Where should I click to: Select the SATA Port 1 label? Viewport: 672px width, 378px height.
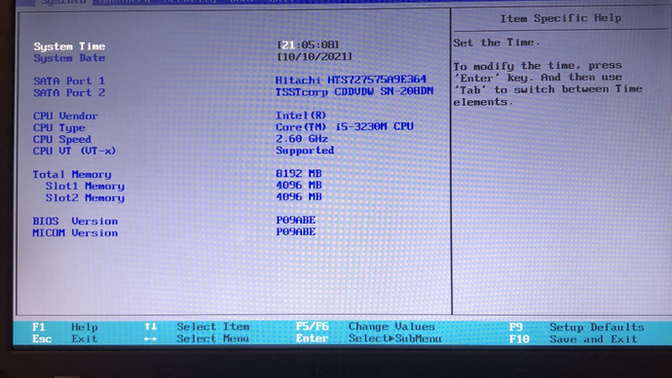point(69,81)
